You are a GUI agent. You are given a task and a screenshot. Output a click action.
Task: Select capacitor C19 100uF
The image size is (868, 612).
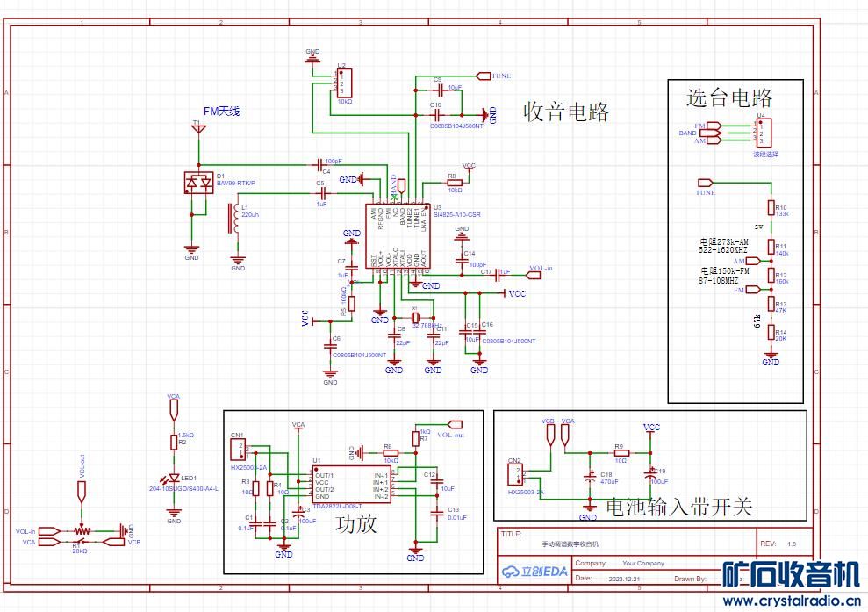(x=649, y=475)
